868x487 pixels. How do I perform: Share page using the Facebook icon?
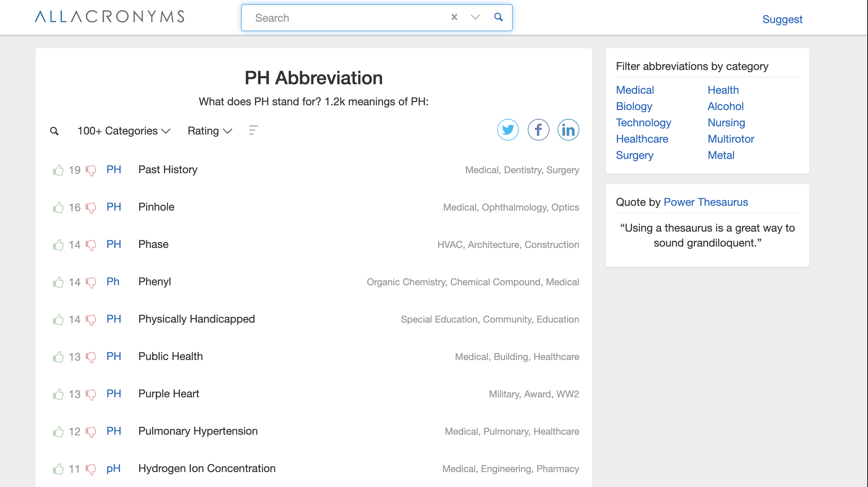(538, 130)
